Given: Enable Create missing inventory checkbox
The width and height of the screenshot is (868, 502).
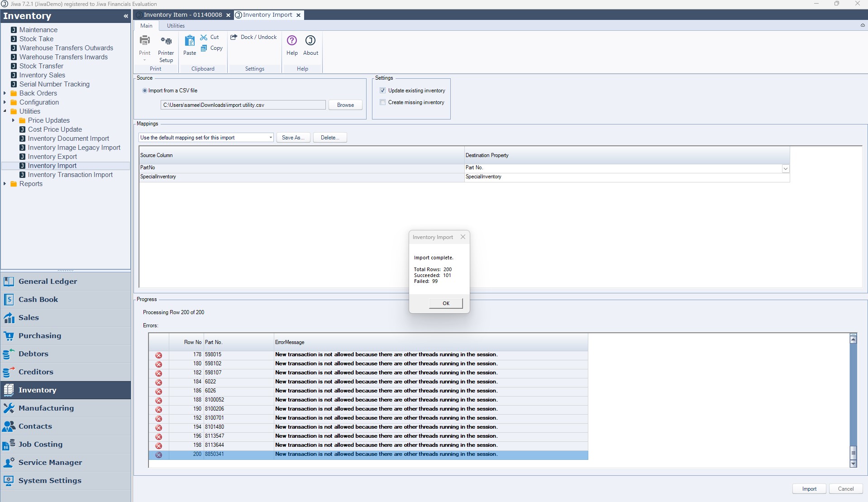Looking at the screenshot, I should (x=383, y=102).
